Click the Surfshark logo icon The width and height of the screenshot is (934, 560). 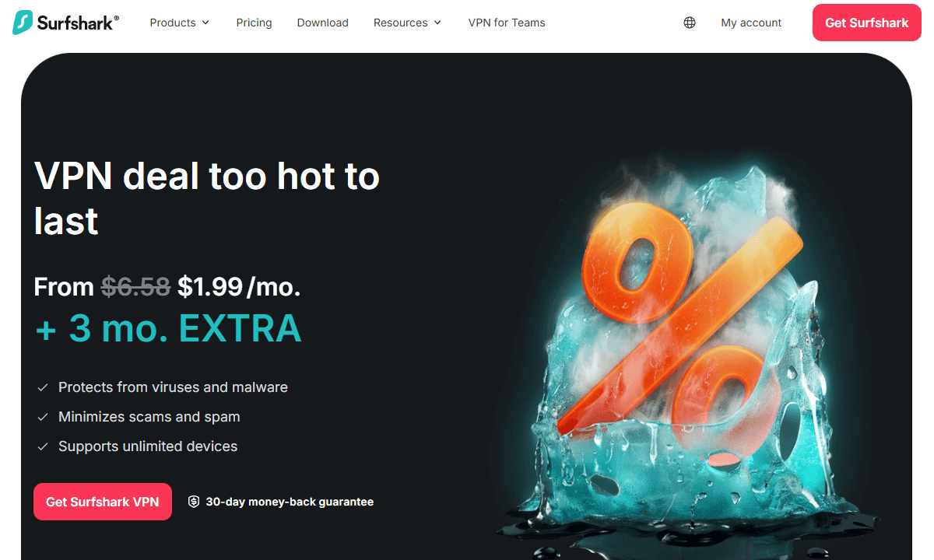tap(23, 23)
